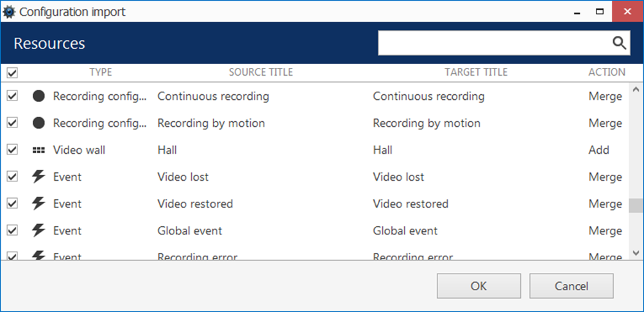Uncheck the Continuous recording checkbox
644x312 pixels.
[x=12, y=96]
